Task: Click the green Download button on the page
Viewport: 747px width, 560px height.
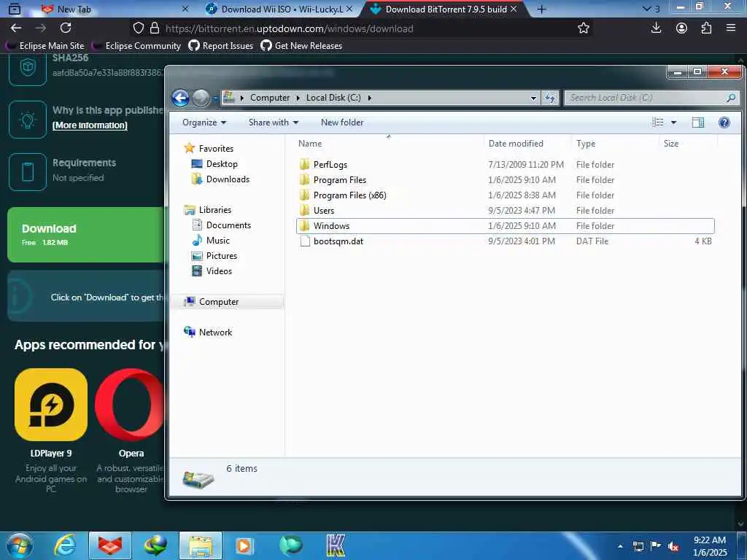Action: (x=86, y=235)
